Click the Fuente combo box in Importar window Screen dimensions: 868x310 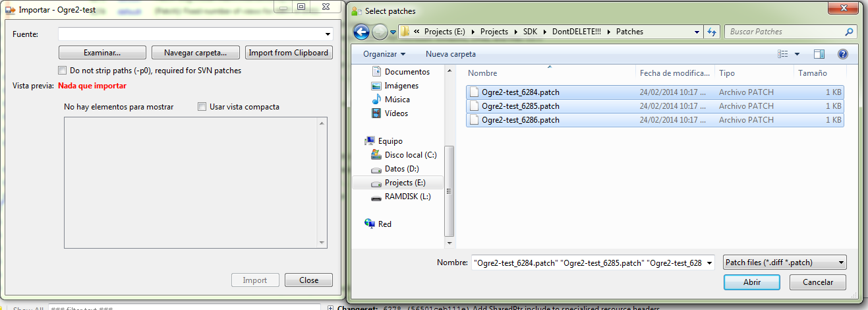tap(196, 34)
